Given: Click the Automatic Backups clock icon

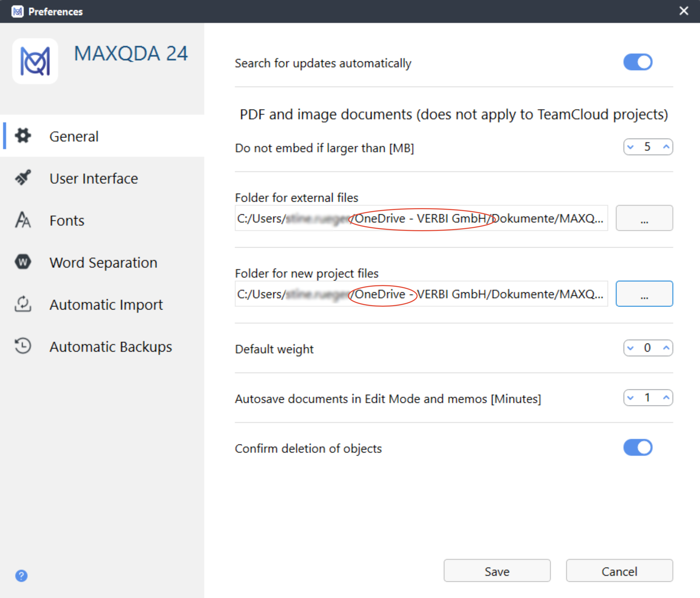Looking at the screenshot, I should 23,346.
